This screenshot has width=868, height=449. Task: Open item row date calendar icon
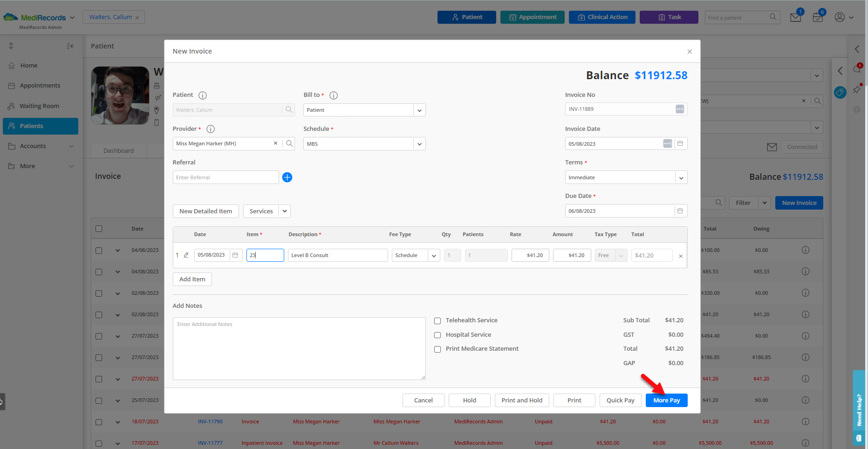235,255
